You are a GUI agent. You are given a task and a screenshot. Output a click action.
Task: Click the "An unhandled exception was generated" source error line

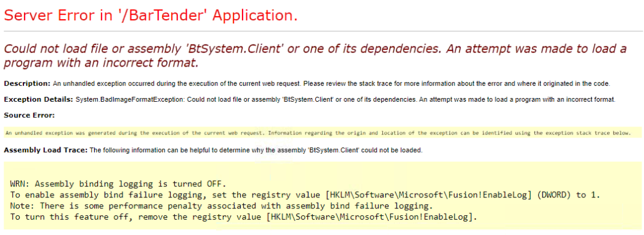(x=318, y=133)
